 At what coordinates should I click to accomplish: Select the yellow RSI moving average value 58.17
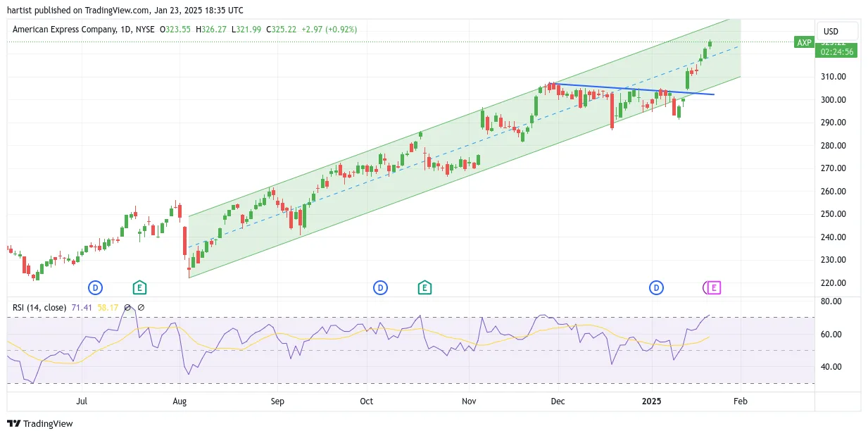coord(108,308)
